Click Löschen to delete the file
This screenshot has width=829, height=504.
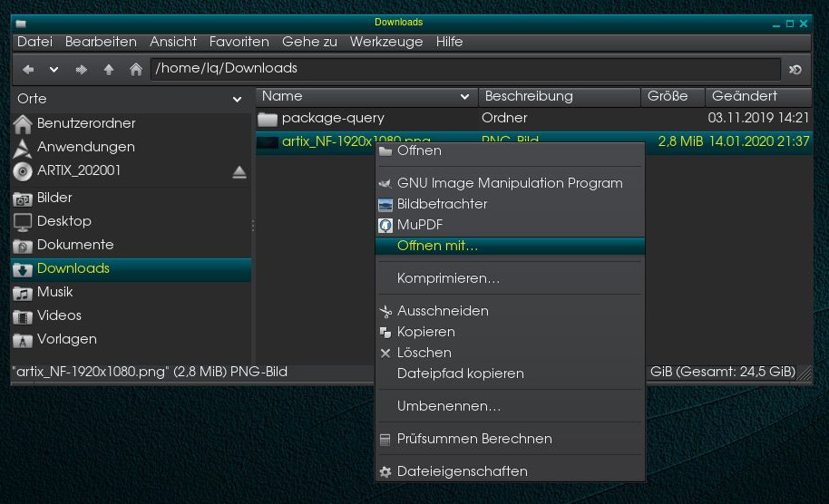(x=424, y=353)
